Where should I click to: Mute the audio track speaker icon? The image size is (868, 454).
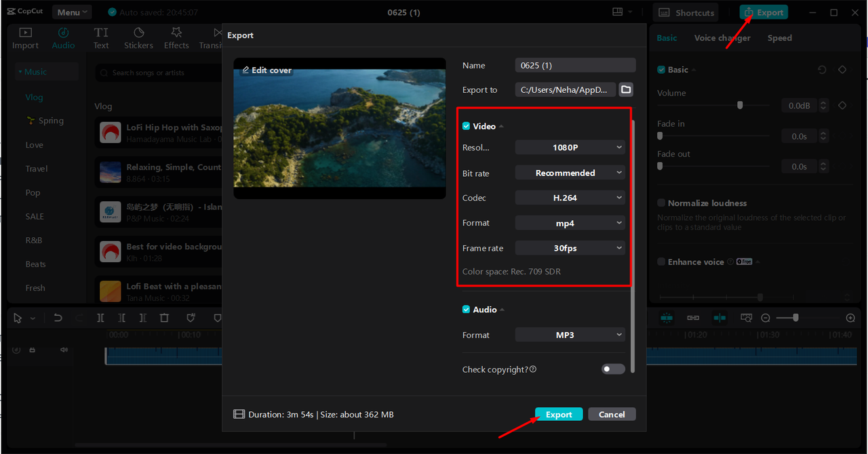point(64,350)
